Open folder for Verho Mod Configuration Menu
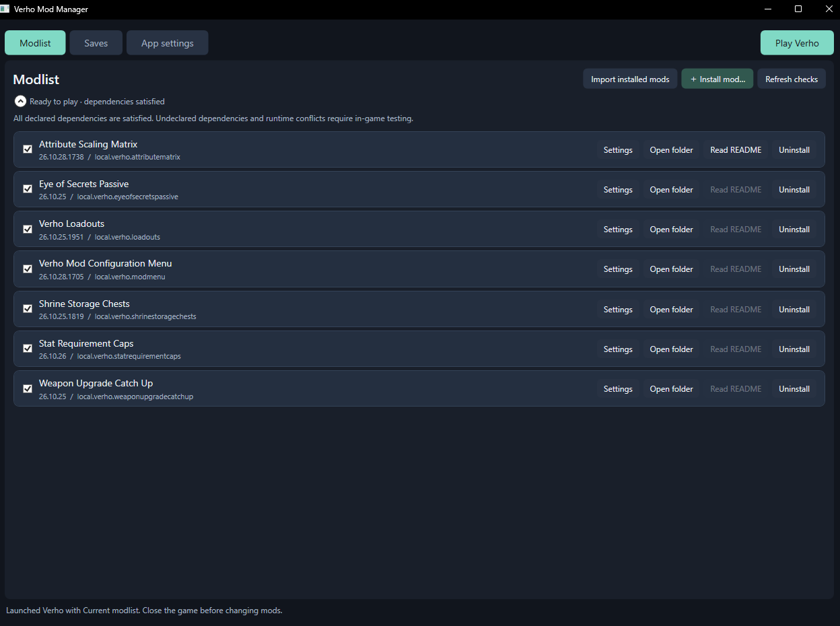This screenshot has height=626, width=840. 671,269
